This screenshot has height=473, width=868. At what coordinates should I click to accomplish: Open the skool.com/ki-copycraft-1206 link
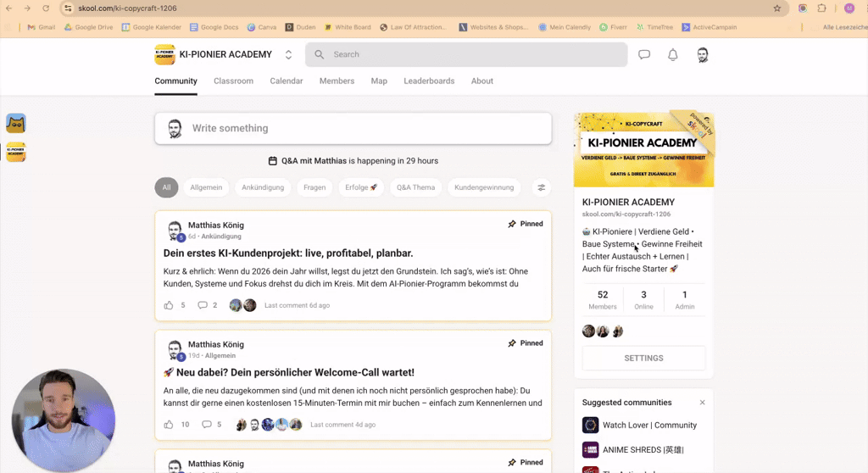coord(626,214)
